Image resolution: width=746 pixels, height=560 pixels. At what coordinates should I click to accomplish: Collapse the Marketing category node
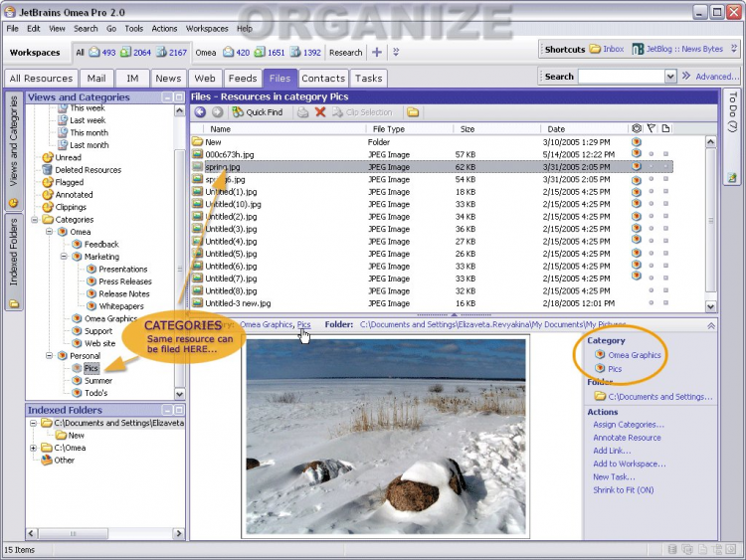click(64, 257)
